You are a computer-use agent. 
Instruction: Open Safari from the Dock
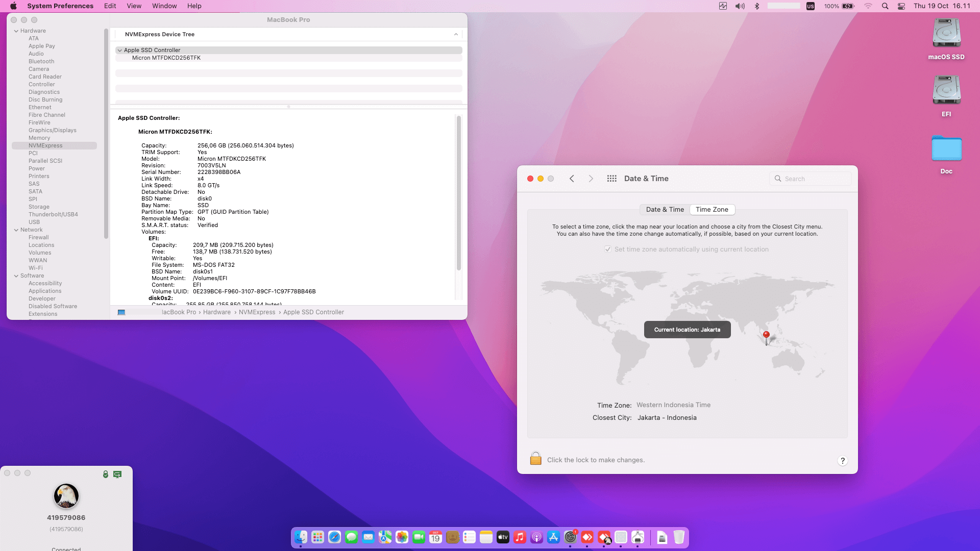[334, 537]
